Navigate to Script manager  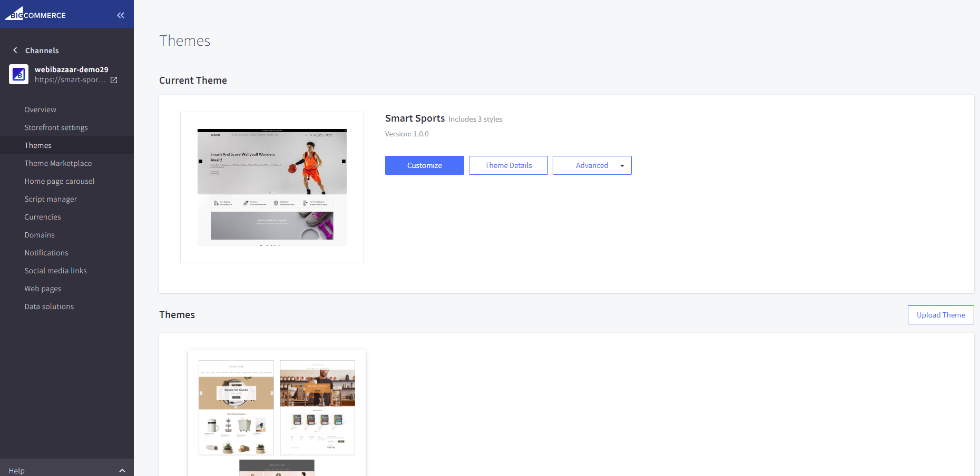click(51, 199)
